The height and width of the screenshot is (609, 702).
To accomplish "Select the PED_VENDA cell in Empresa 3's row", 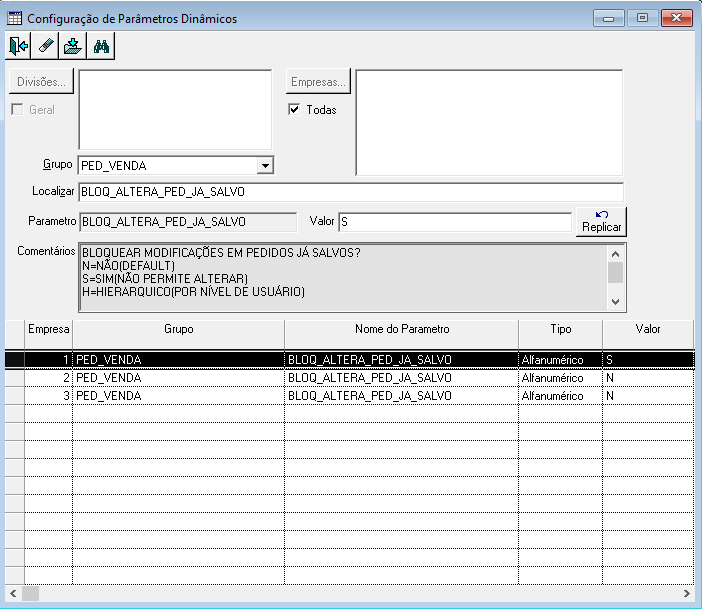I will point(179,396).
